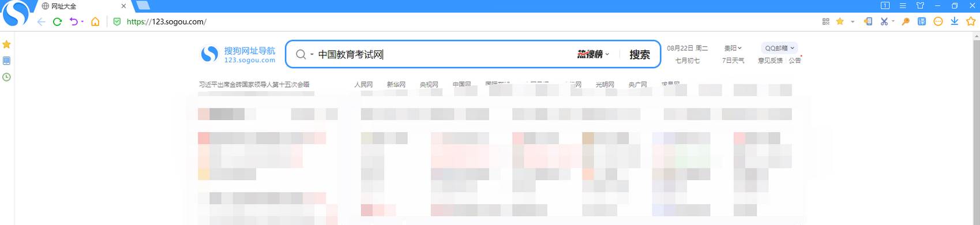This screenshot has height=225, width=980.
Task: Open the 意见反馈 link
Action: click(770, 61)
